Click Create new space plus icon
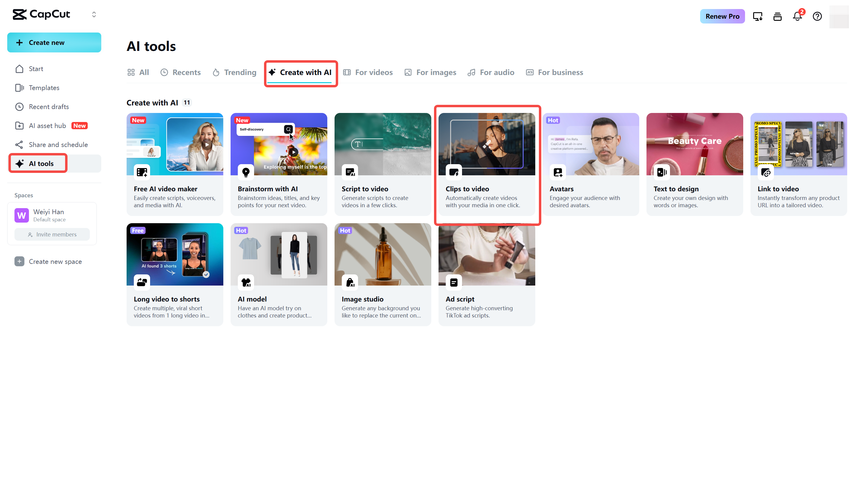This screenshot has height=497, width=868. (19, 261)
